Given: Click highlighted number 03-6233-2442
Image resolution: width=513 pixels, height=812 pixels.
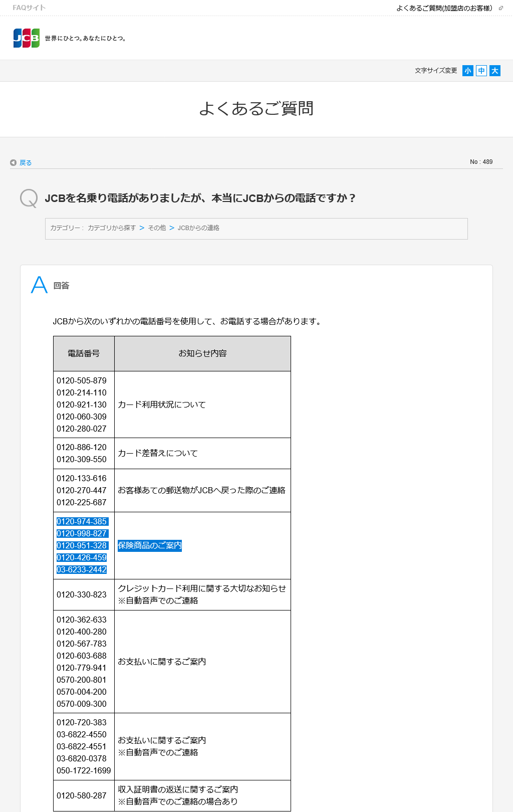Looking at the screenshot, I should tap(82, 569).
